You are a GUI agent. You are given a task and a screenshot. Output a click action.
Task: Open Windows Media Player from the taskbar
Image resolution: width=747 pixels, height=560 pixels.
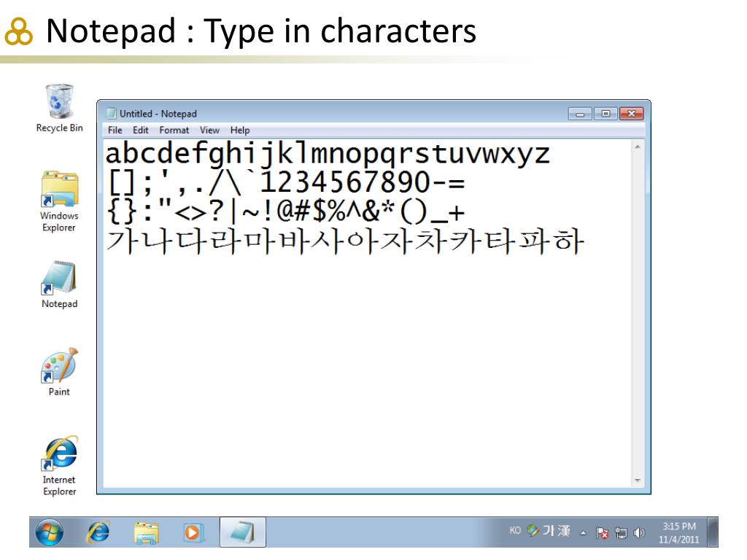tap(193, 532)
